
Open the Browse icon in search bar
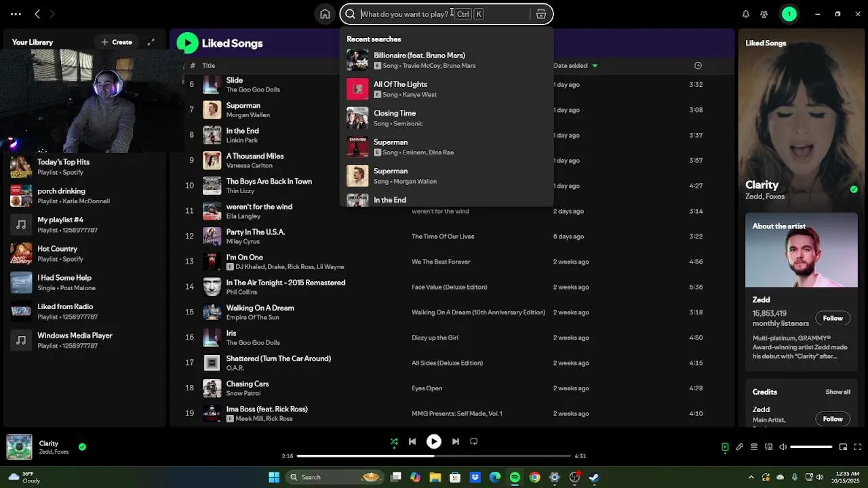[541, 14]
